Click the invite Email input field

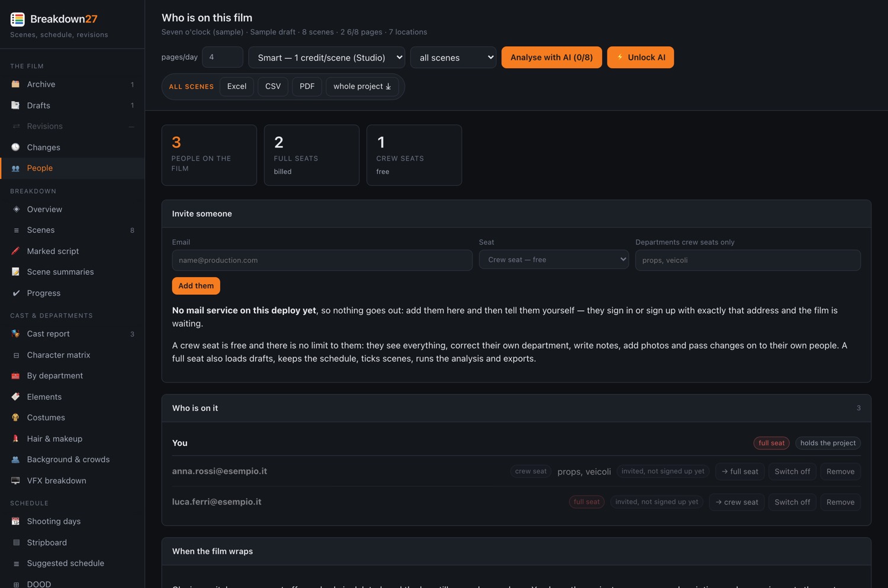pyautogui.click(x=322, y=260)
